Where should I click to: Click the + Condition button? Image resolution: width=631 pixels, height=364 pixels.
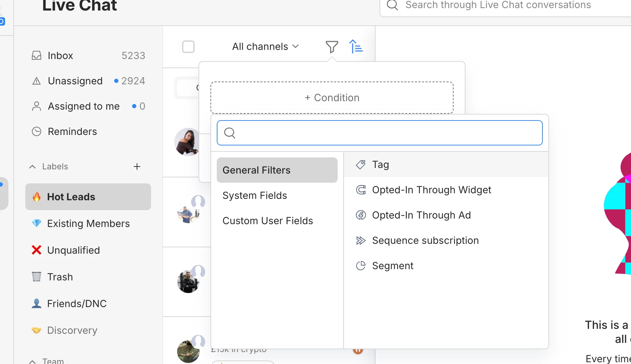click(332, 98)
